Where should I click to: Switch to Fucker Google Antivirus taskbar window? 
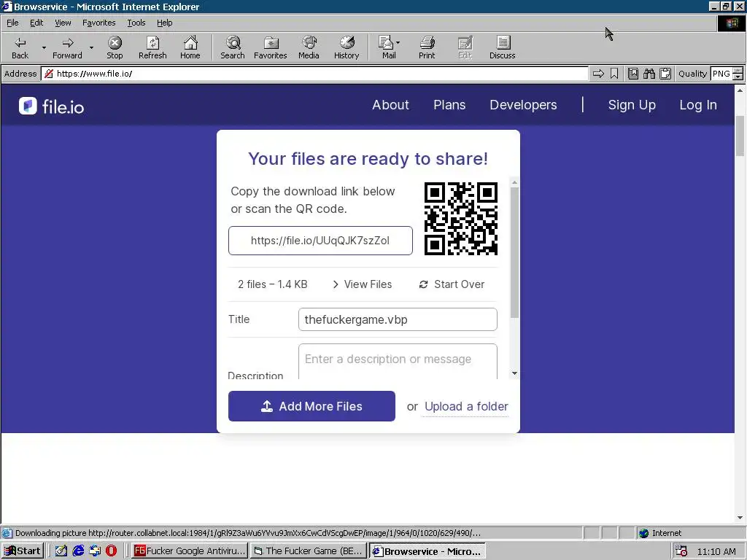pos(189,551)
